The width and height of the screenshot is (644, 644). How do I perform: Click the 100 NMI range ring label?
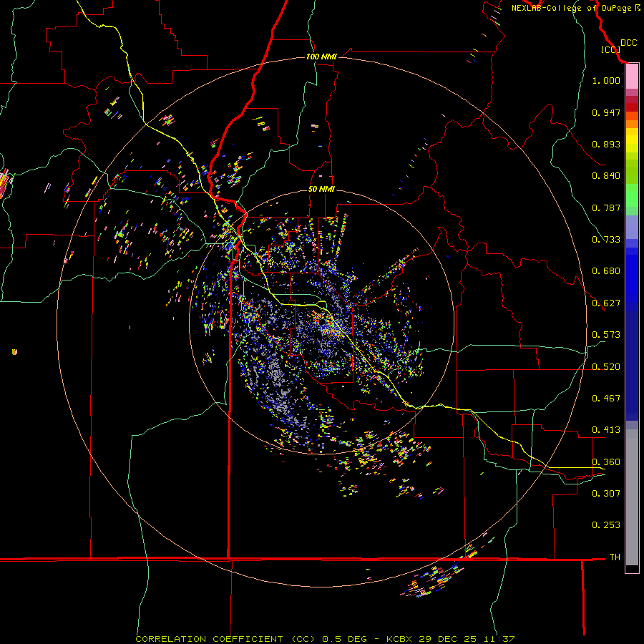click(x=321, y=57)
